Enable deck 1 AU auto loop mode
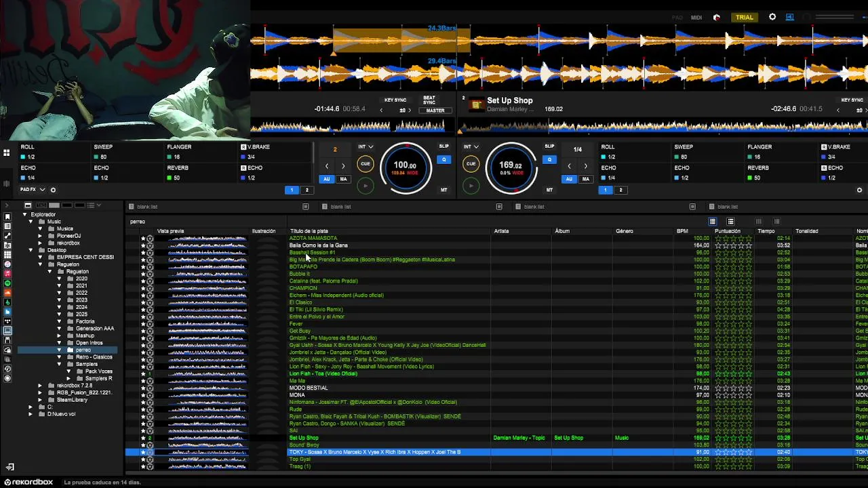868x488 pixels. tap(327, 179)
